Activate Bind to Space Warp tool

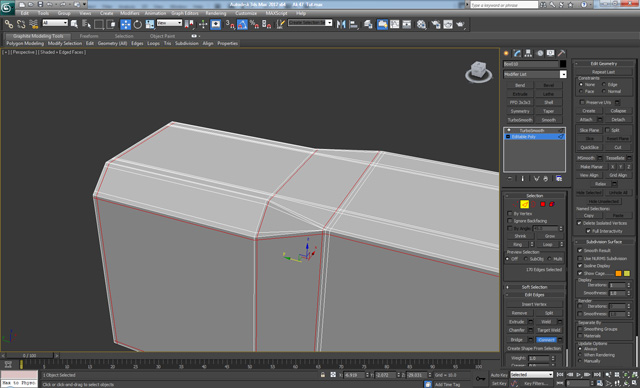pyautogui.click(x=33, y=24)
